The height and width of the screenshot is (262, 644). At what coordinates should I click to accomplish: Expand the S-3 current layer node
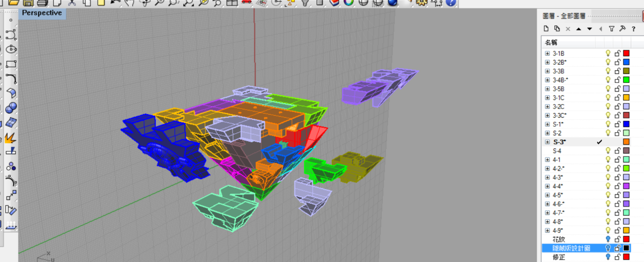pos(547,142)
